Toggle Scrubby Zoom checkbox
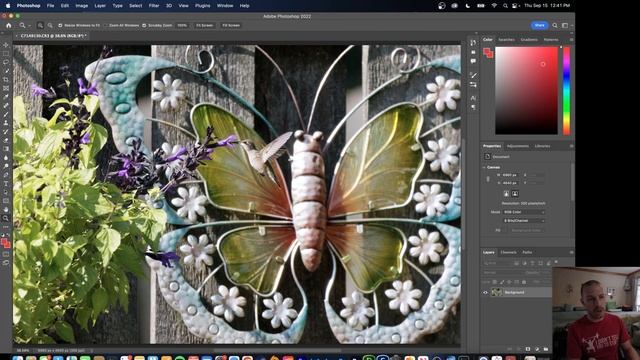 tap(144, 25)
